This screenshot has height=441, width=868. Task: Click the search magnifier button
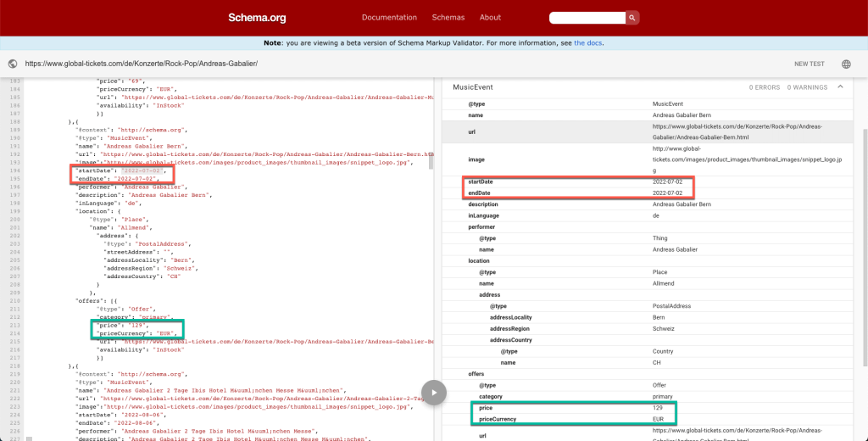point(632,18)
